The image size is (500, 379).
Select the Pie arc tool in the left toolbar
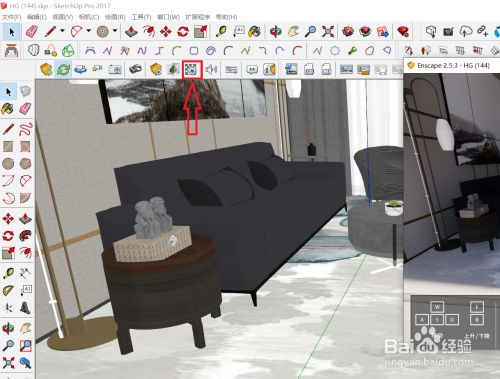click(x=25, y=198)
